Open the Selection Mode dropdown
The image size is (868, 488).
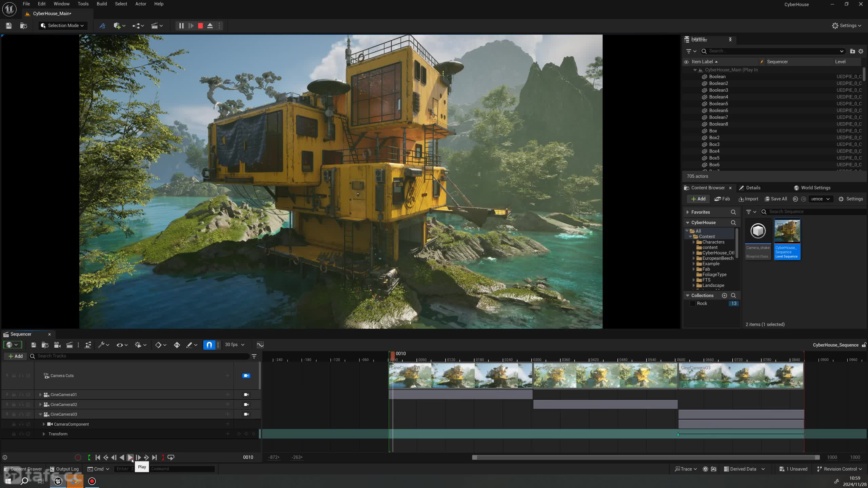62,26
